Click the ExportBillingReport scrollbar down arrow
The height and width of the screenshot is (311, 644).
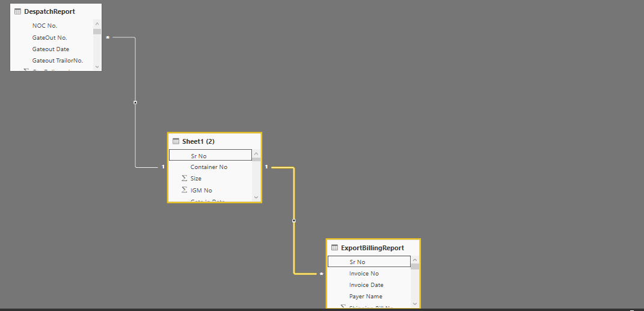[415, 304]
